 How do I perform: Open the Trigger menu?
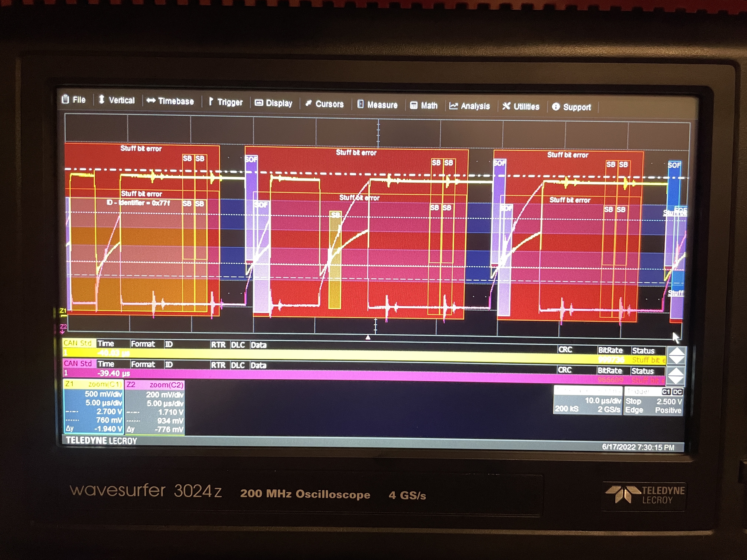[x=226, y=102]
